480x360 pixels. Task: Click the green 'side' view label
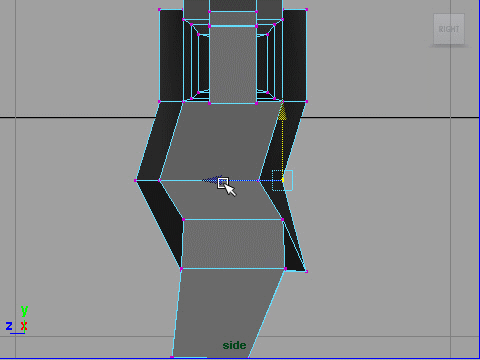click(234, 345)
